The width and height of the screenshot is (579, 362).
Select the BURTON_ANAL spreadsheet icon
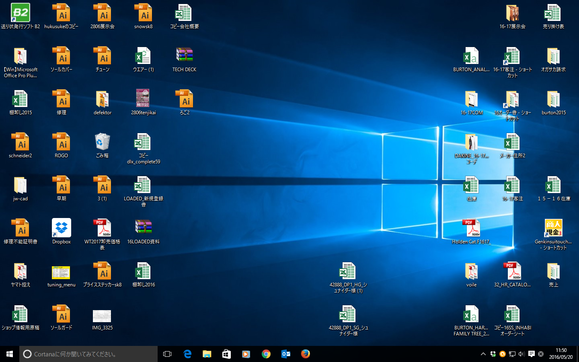[x=471, y=56]
